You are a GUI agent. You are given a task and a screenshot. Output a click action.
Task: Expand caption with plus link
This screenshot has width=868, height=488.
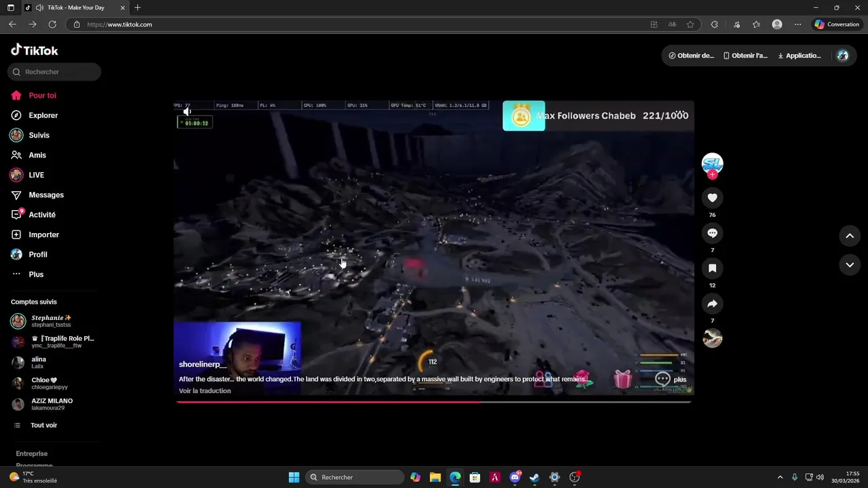(x=680, y=380)
